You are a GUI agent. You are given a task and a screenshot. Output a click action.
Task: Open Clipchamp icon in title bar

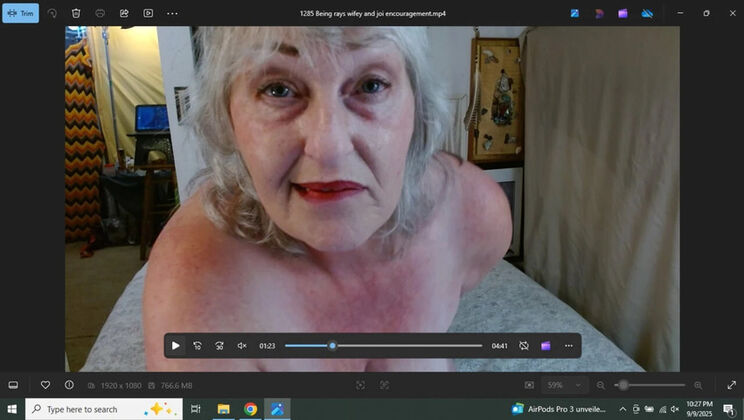[623, 13]
